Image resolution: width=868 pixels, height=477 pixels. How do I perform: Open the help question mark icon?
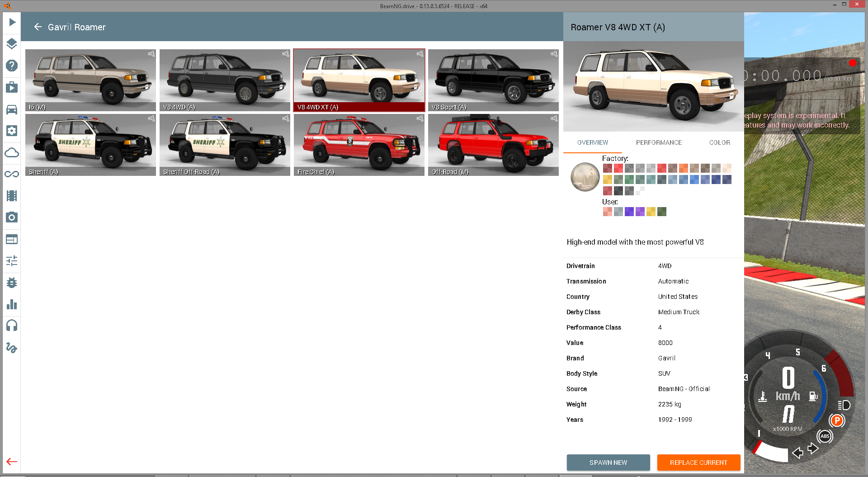tap(12, 66)
